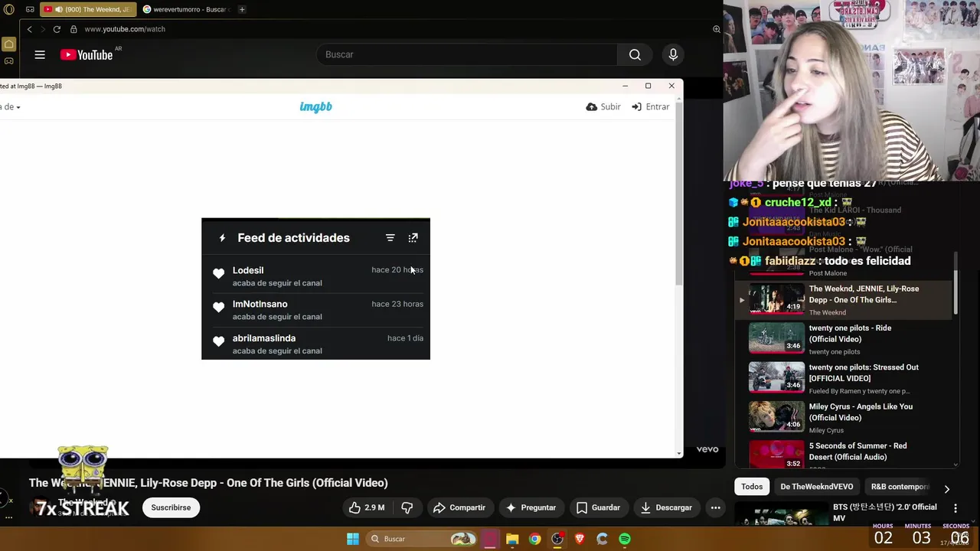Open the gray C app in taskbar
980x551 pixels.
pyautogui.click(x=602, y=539)
